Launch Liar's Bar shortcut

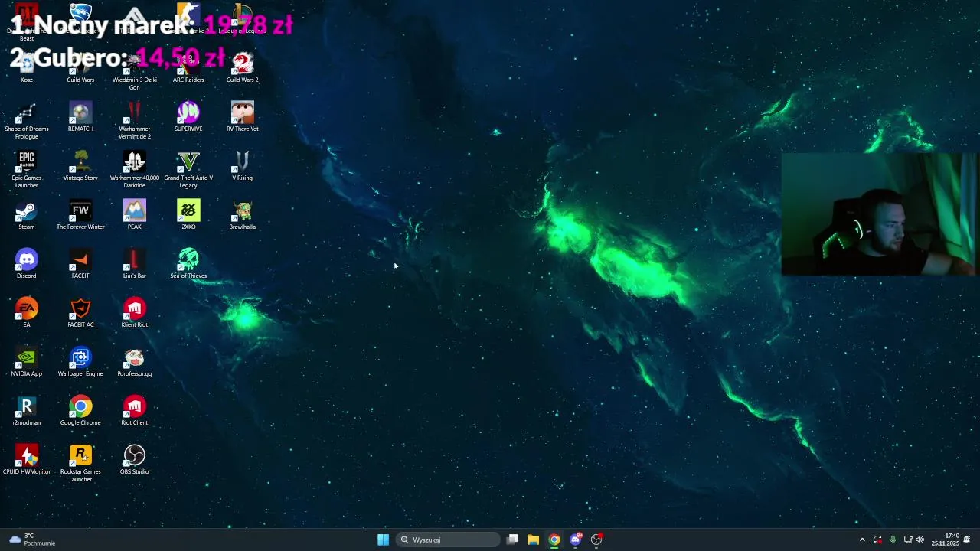134,263
